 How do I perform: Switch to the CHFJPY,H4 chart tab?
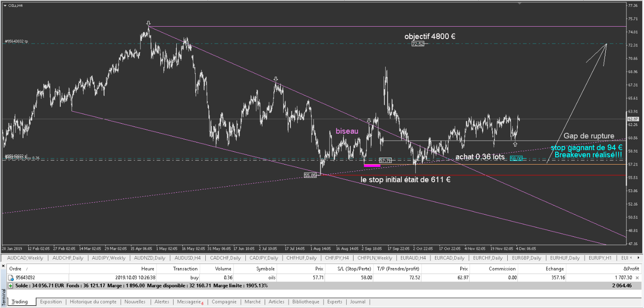coord(337,258)
